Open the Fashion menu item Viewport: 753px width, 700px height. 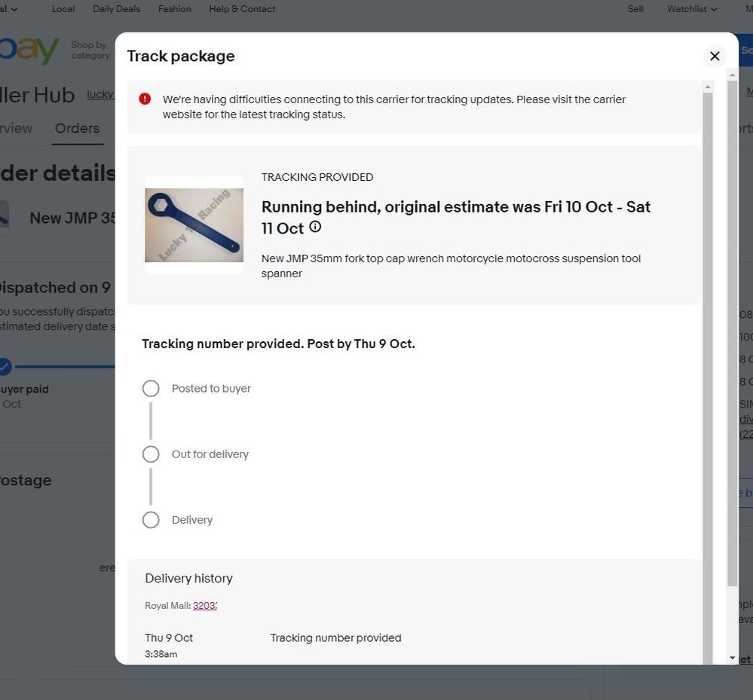point(174,9)
